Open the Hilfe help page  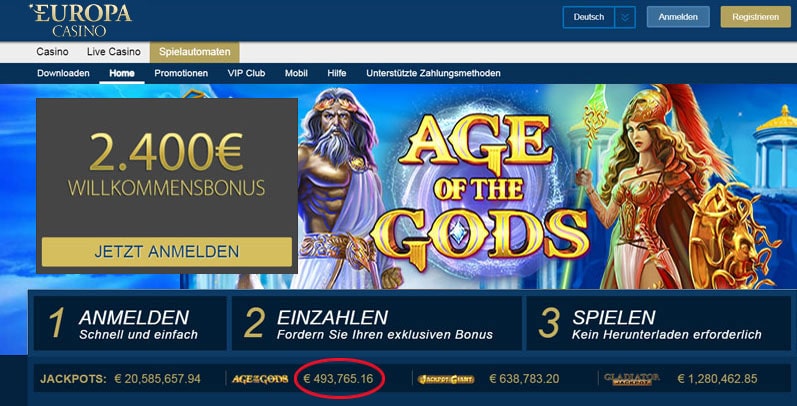point(337,73)
